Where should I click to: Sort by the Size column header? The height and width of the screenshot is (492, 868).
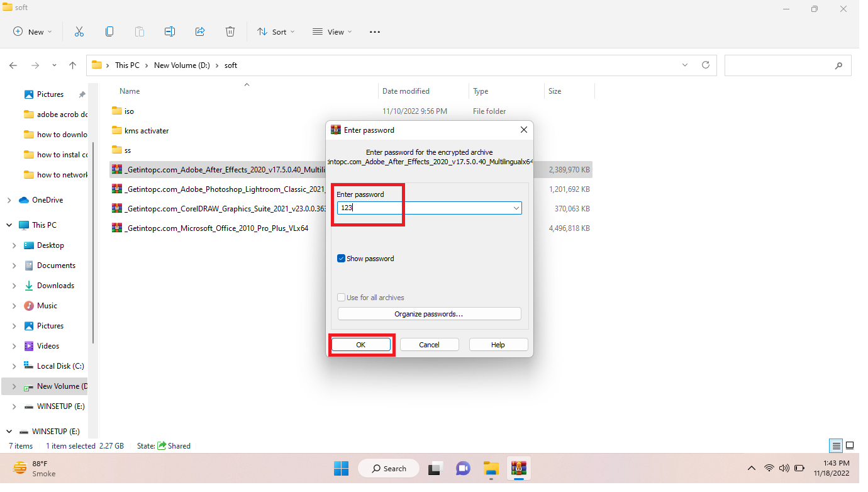point(555,91)
